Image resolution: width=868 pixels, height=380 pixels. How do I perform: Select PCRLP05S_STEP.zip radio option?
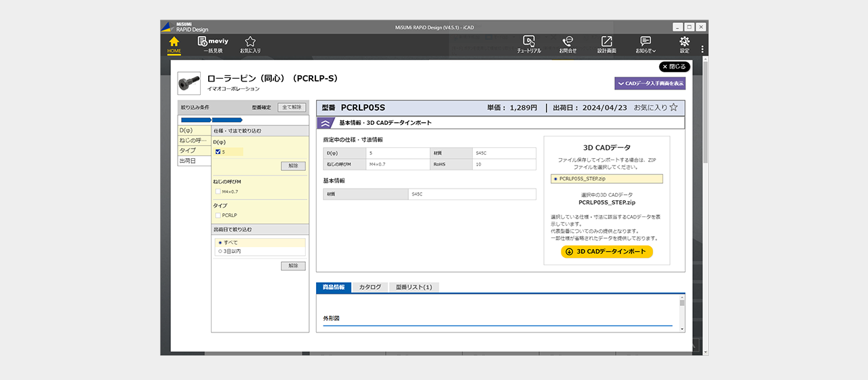pyautogui.click(x=556, y=179)
